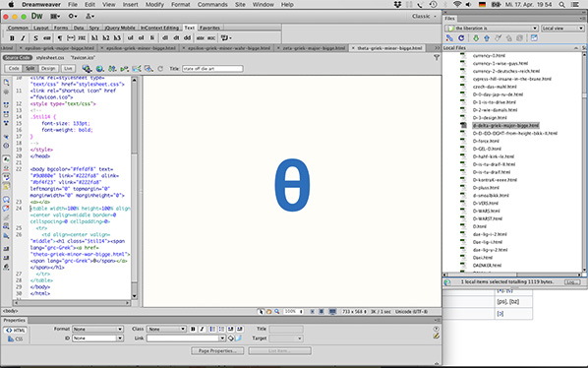Open the Local view dropdown
This screenshot has height=368, width=588.
562,29
